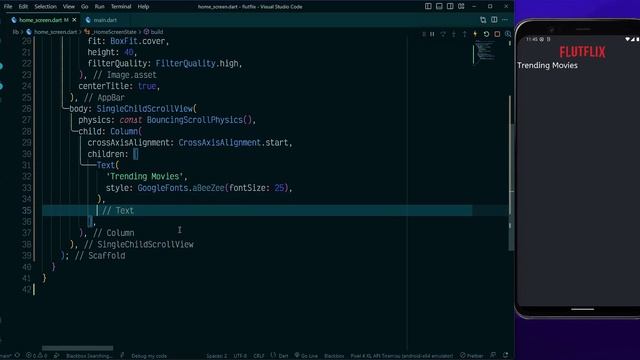Split the editor to the right
This screenshot has height=360, width=640.
pos(494,20)
